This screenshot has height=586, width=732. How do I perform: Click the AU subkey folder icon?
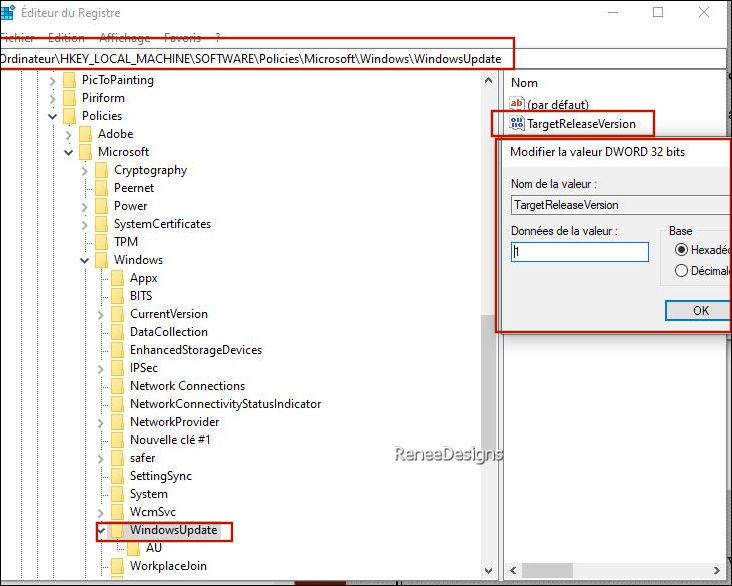(134, 548)
